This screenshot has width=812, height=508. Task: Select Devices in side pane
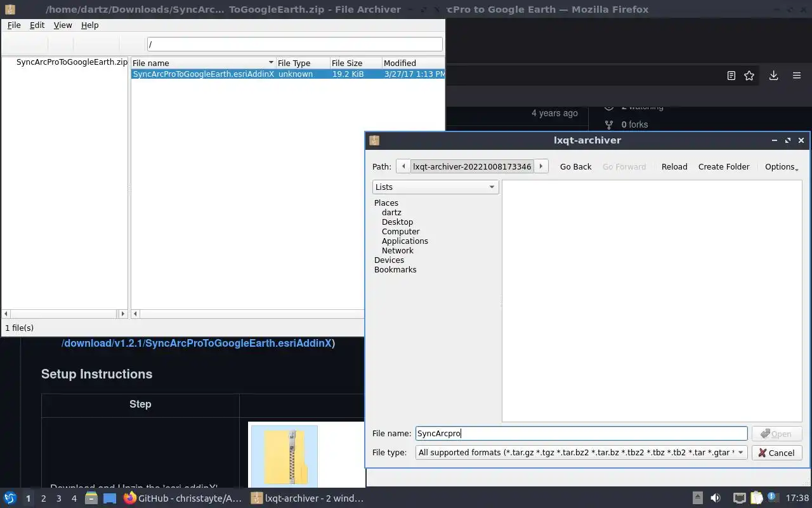(389, 260)
